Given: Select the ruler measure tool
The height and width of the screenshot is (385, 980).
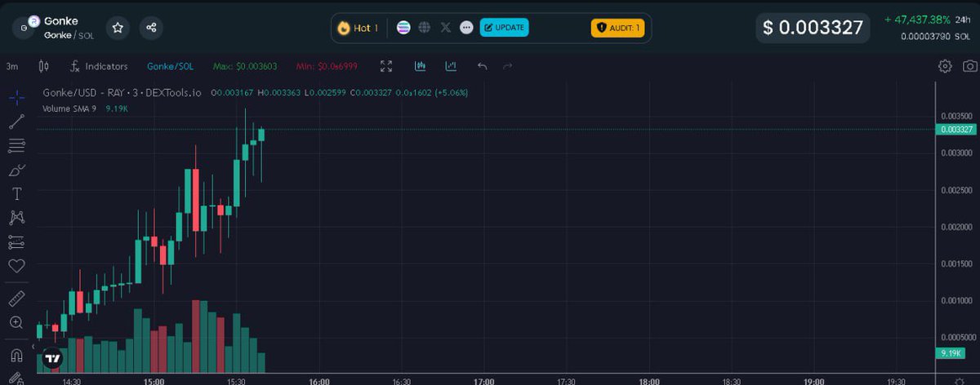Looking at the screenshot, I should [x=16, y=299].
